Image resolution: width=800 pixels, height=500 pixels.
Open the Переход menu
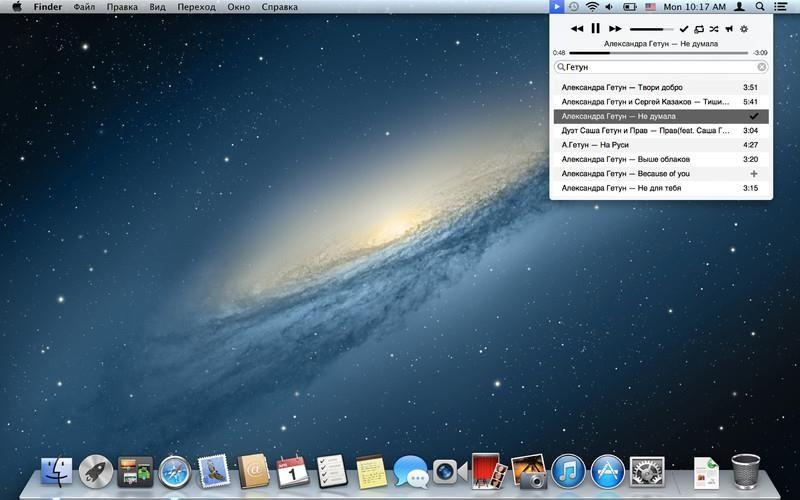click(x=196, y=7)
